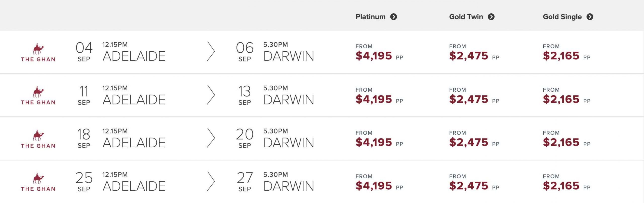Choose the $4,195 Platinum fare for 25 Sep
This screenshot has height=203, width=644.
(374, 186)
